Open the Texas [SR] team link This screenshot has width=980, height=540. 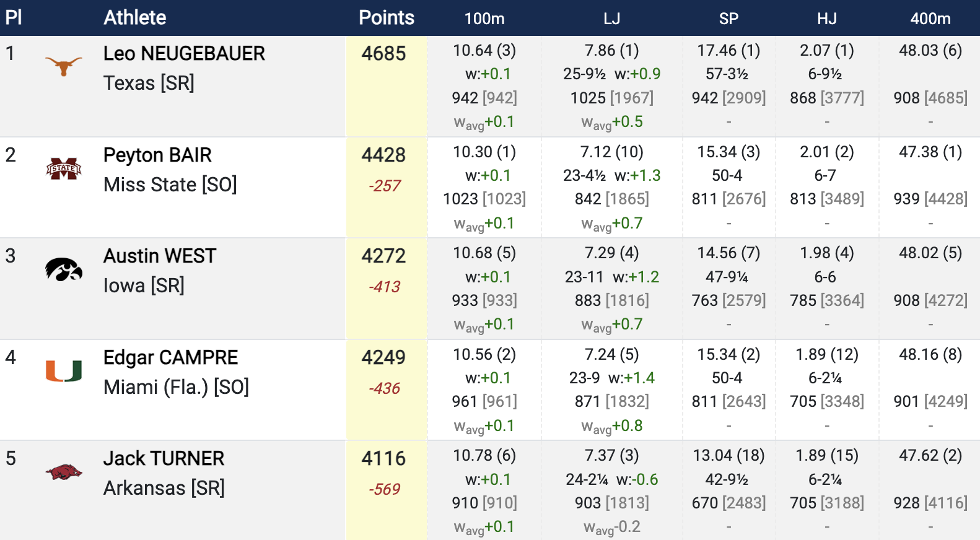(x=149, y=83)
